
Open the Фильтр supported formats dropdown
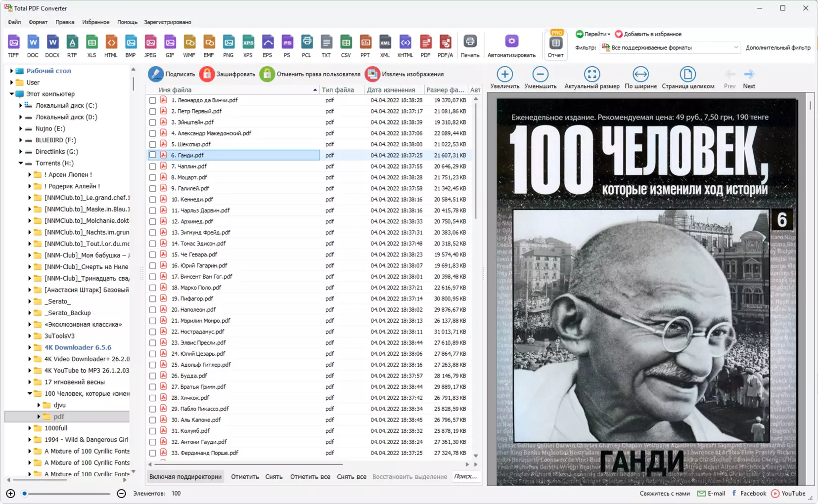coord(670,47)
